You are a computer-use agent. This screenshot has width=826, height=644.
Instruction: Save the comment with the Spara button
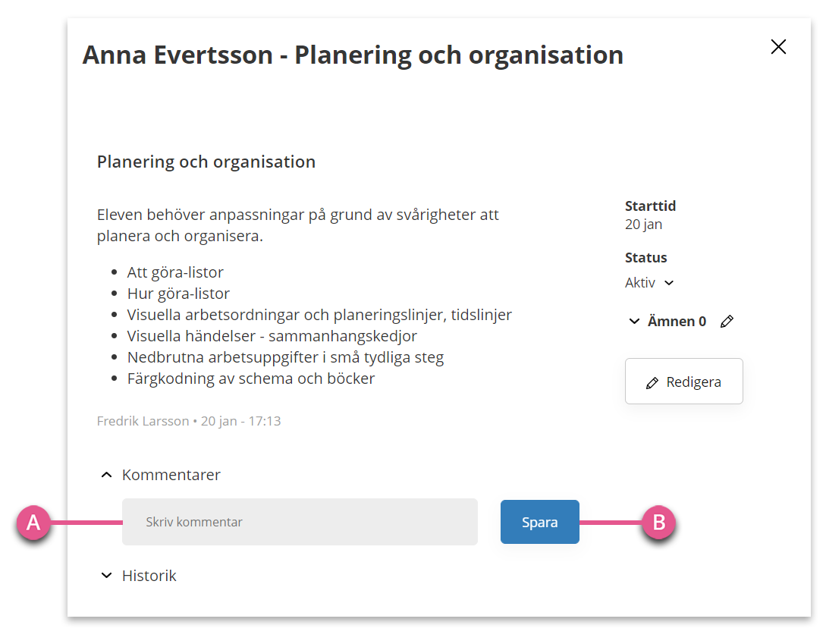coord(540,522)
